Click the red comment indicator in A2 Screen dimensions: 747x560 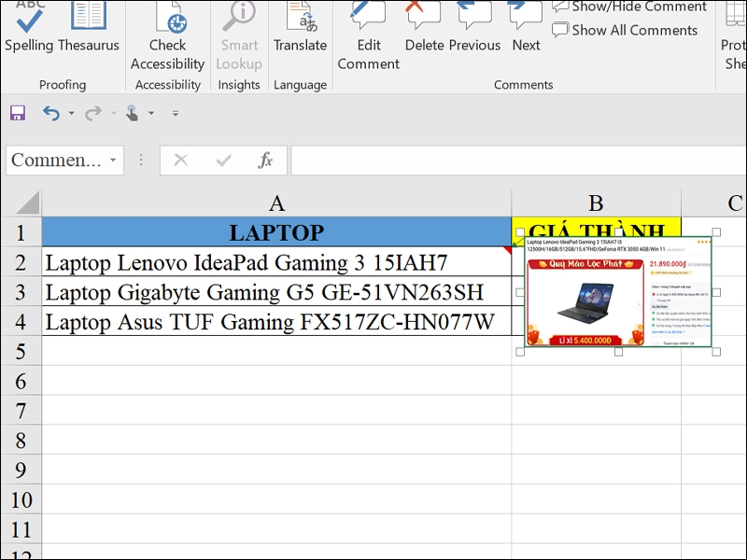[508, 249]
